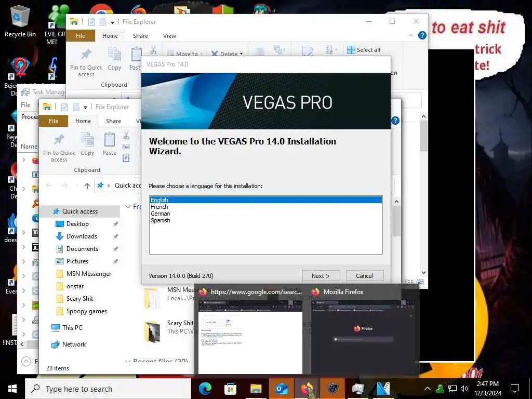The width and height of the screenshot is (532, 399).
Task: Select Network in the navigation pane
Action: (x=74, y=344)
